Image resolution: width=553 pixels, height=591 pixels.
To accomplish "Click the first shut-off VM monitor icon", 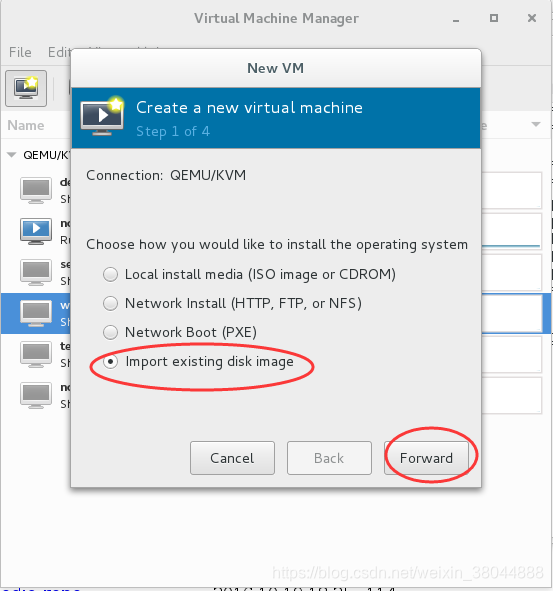I will [36, 190].
